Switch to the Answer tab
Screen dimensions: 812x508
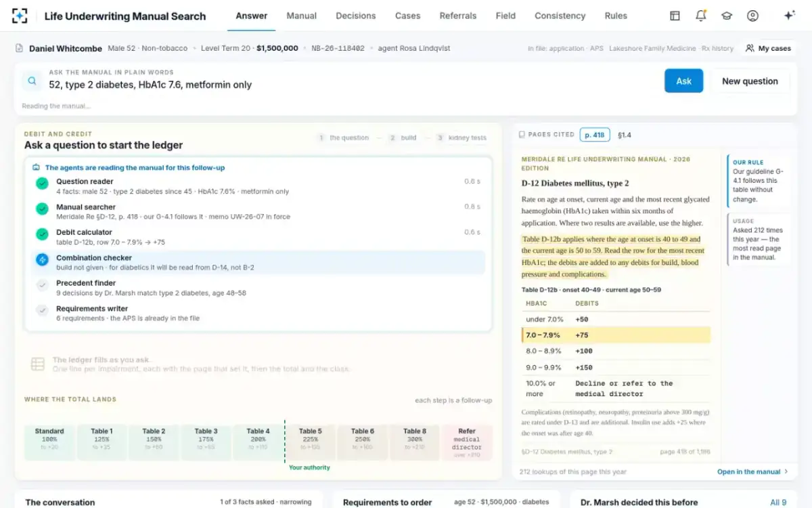(252, 16)
